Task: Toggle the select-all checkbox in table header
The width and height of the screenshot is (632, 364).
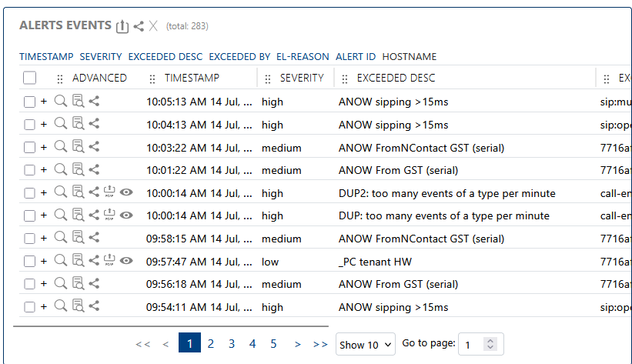Action: [29, 78]
